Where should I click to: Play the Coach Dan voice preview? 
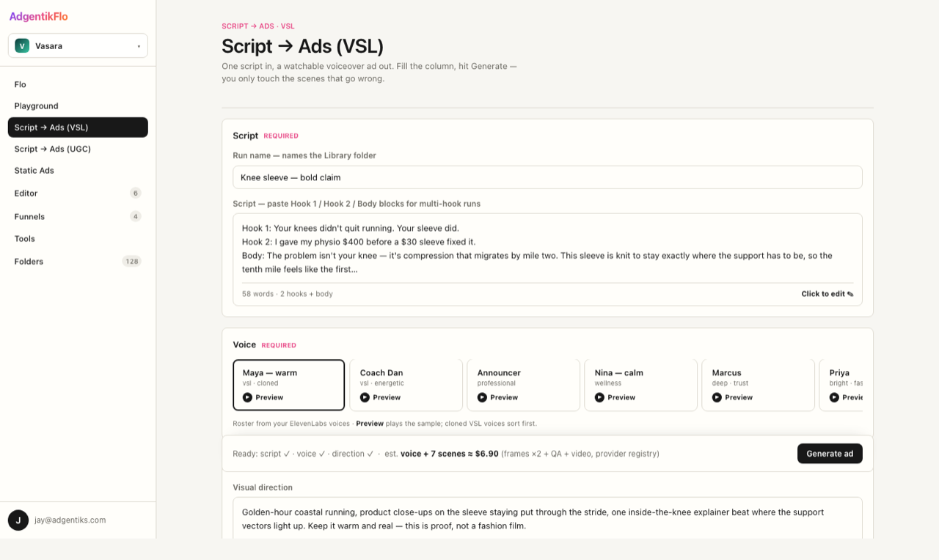point(381,397)
